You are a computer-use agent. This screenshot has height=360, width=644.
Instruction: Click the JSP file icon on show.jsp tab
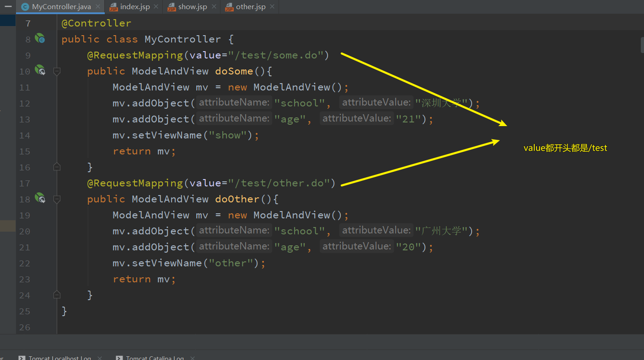pyautogui.click(x=172, y=7)
